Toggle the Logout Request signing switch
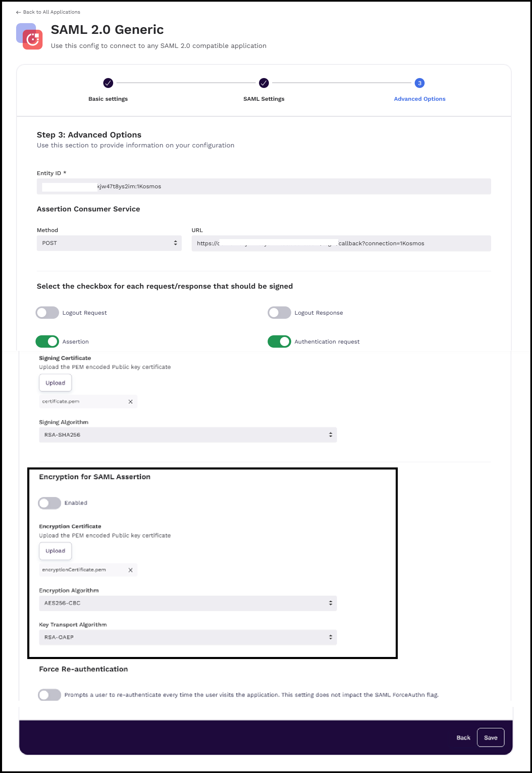Viewport: 532px width, 773px height. (47, 313)
